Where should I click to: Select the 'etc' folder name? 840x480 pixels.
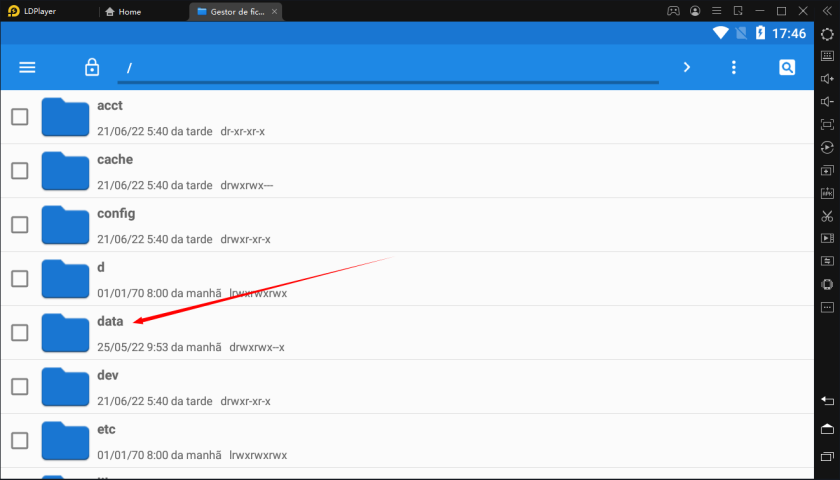[106, 429]
